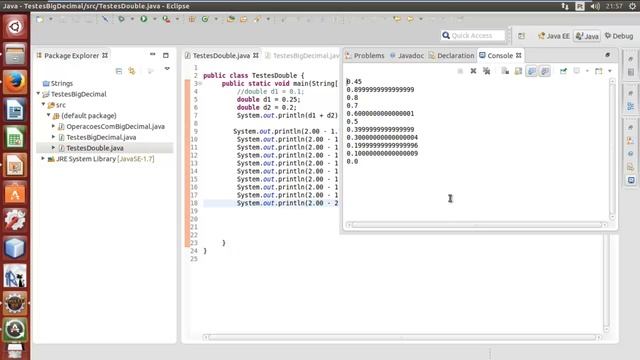Toggle Pin Console
Image resolution: width=640 pixels, height=360 pixels.
(563, 71)
